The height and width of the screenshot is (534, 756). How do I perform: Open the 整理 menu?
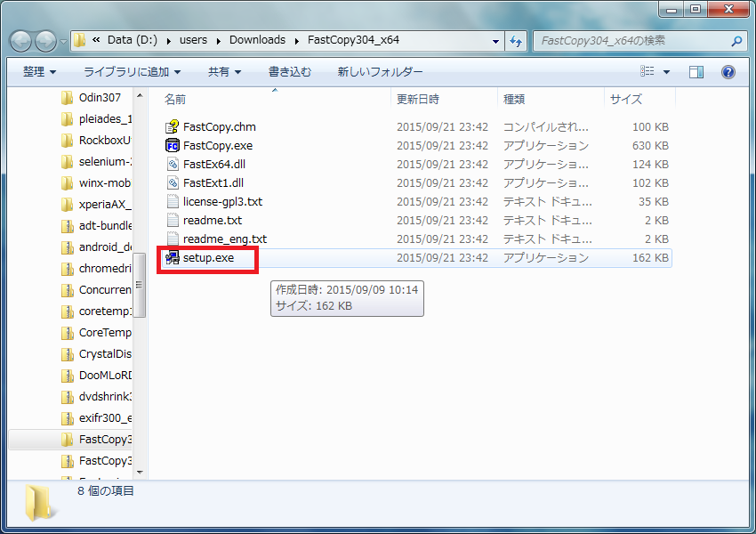39,72
